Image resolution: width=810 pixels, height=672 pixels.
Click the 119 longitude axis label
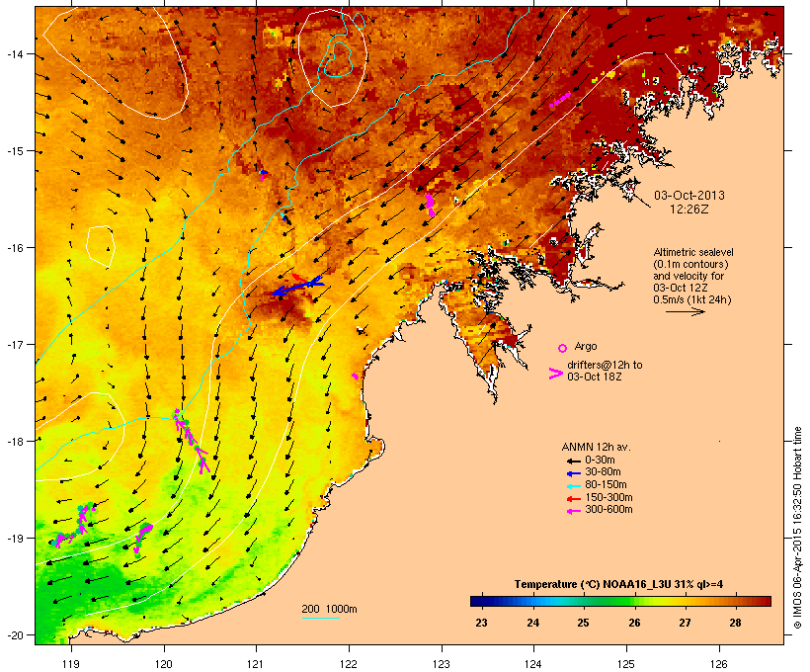tap(71, 664)
